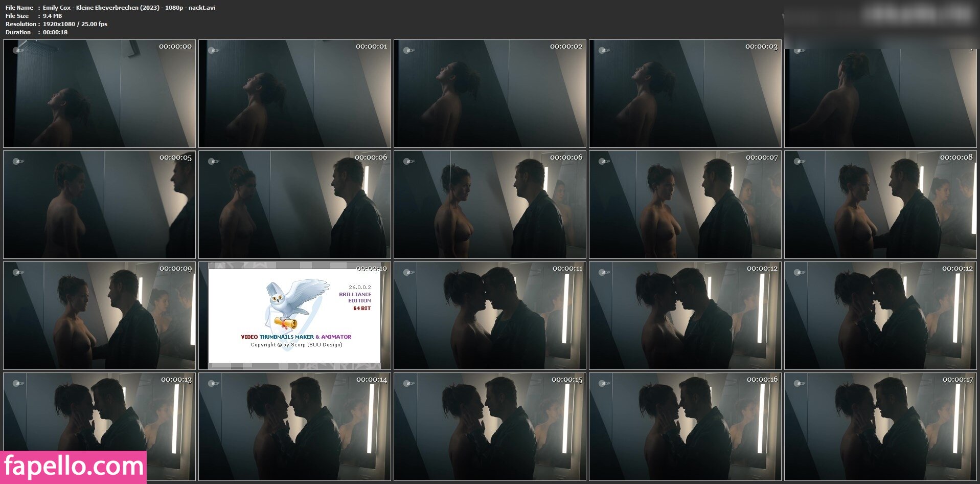Open the frame labeled 00:00:05
Viewport: 980px width, 484px height.
tap(99, 205)
